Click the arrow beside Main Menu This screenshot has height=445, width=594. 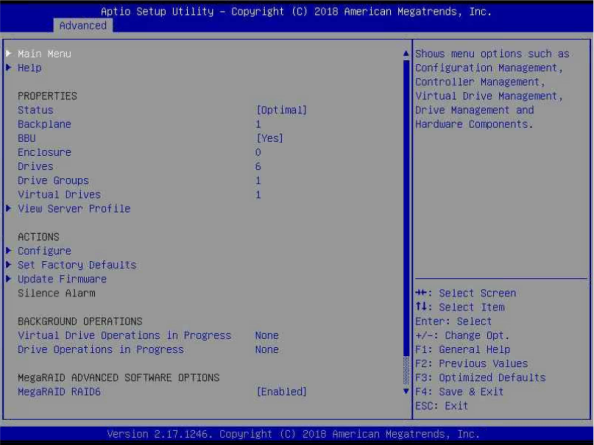pos(9,53)
